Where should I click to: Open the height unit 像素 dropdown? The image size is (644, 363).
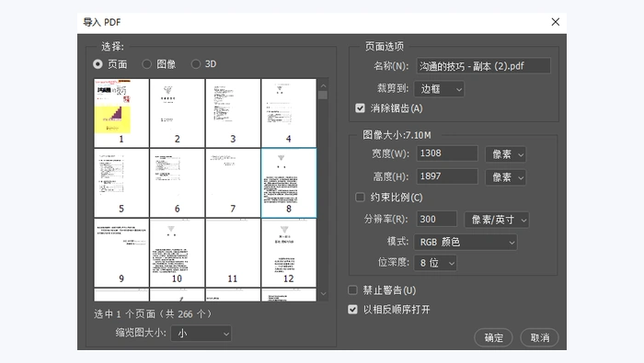tap(505, 177)
